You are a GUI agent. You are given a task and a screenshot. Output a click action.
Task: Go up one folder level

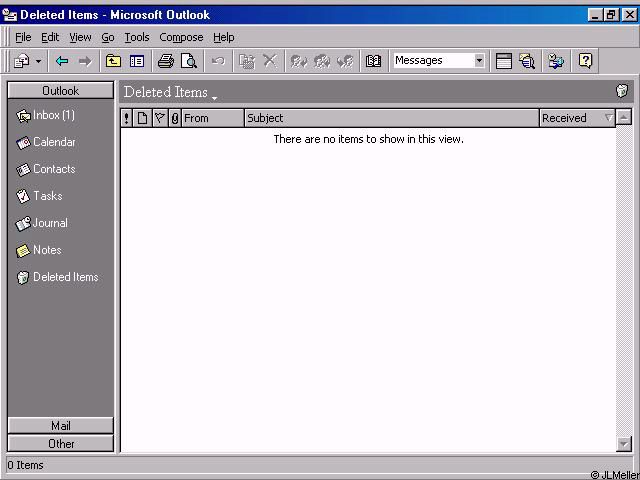(114, 61)
